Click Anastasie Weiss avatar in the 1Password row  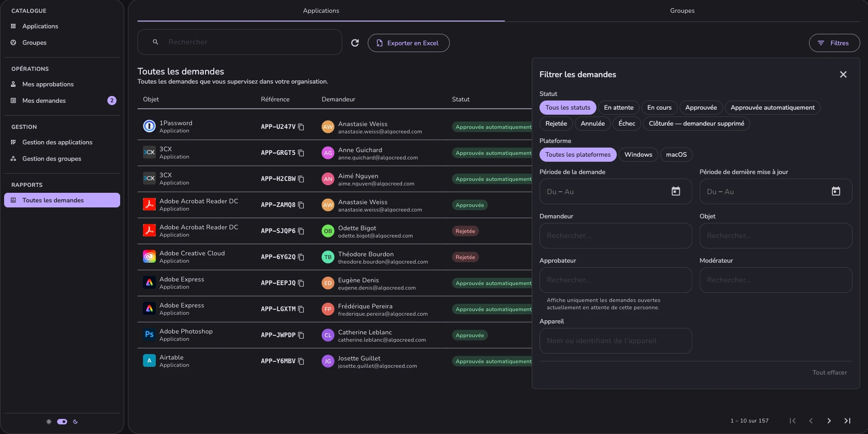[x=328, y=127]
